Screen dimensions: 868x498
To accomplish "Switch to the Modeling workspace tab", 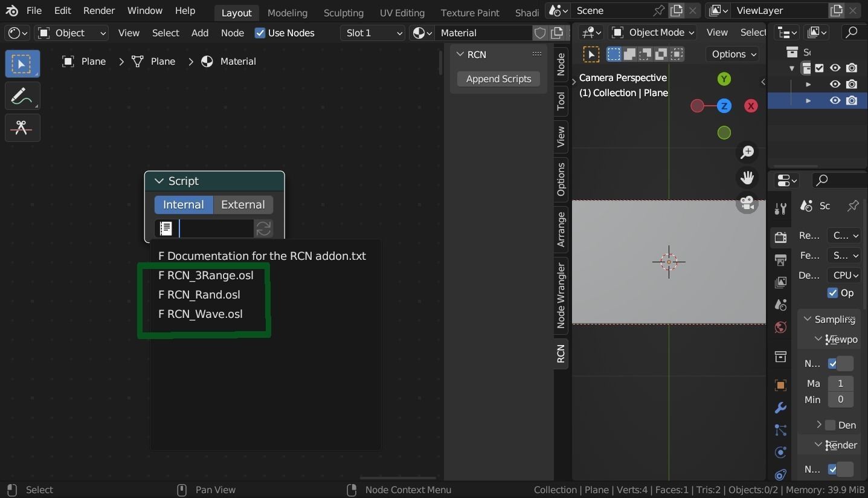I will tap(288, 13).
